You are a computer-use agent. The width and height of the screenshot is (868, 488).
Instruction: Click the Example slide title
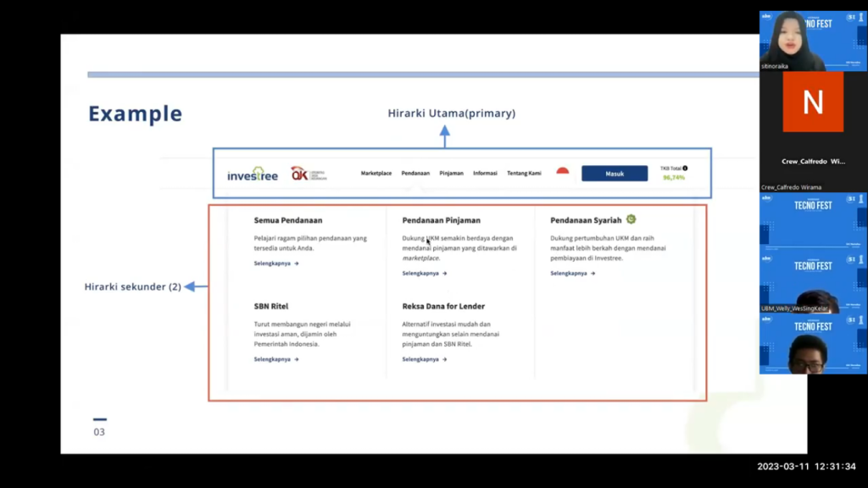(135, 114)
